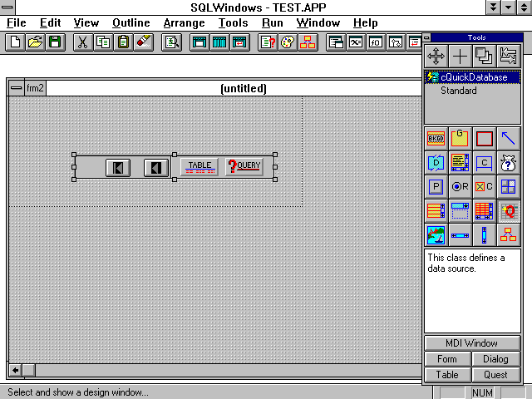The height and width of the screenshot is (399, 532).
Task: Click the Dialog button in Tools
Action: pos(496,359)
